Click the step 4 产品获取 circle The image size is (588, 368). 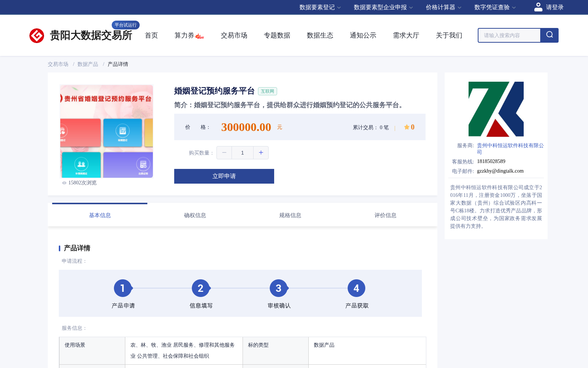point(356,288)
